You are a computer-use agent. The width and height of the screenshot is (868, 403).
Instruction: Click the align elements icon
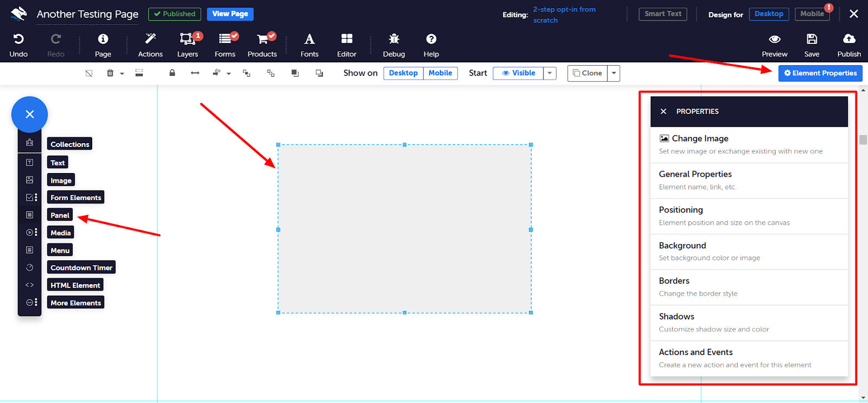(216, 73)
